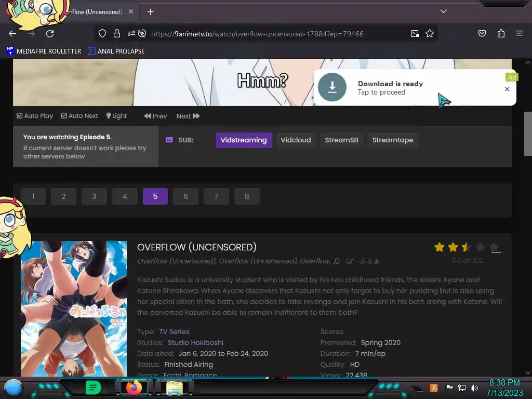Screen dimensions: 532x399
Task: Select episode 5
Action: (x=155, y=196)
